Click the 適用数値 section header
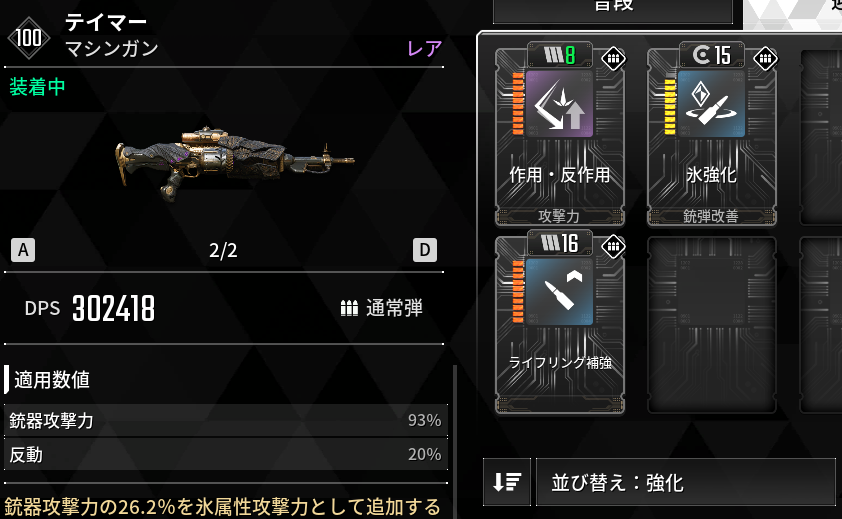 coord(52,380)
